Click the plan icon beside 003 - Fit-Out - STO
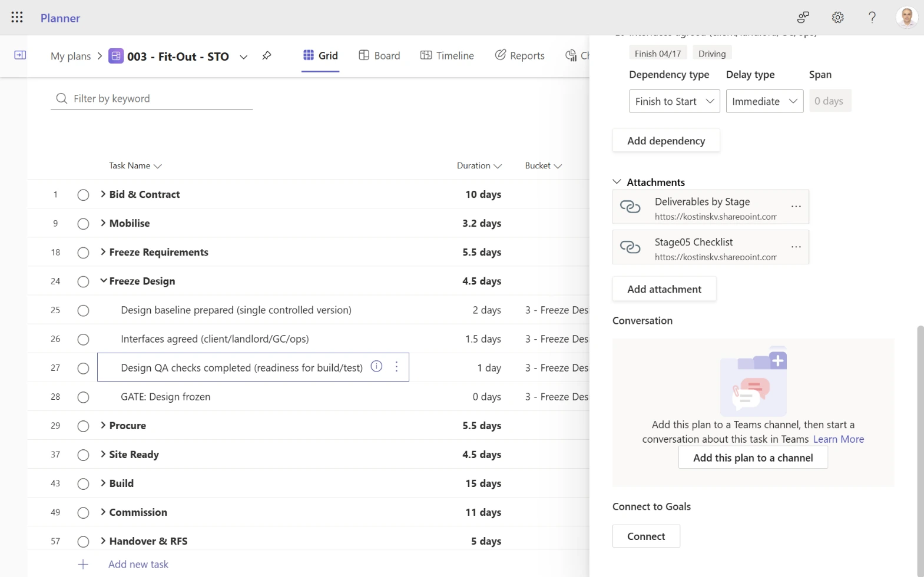This screenshot has height=577, width=924. (116, 56)
